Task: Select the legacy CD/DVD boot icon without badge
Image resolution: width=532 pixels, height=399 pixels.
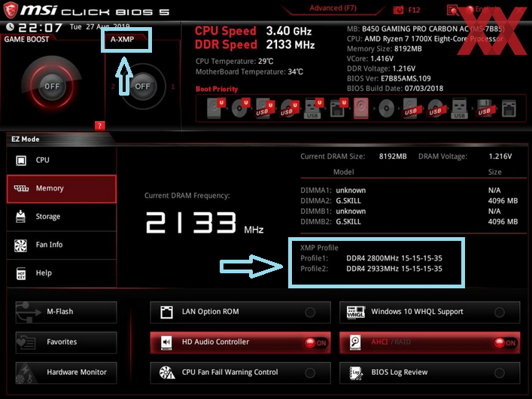Action: pos(386,108)
